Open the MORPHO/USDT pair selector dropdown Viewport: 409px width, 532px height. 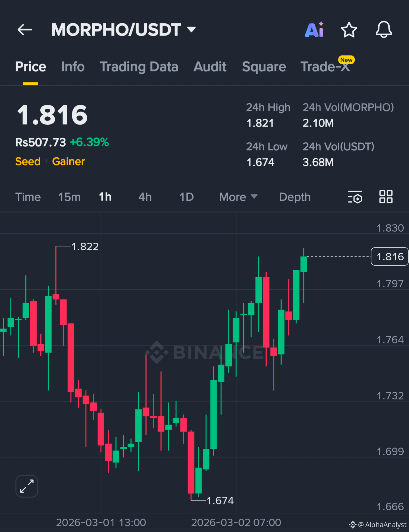point(123,30)
